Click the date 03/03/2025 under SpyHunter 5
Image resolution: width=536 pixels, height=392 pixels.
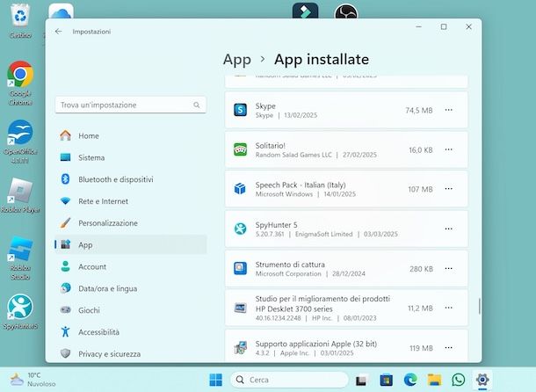380,234
